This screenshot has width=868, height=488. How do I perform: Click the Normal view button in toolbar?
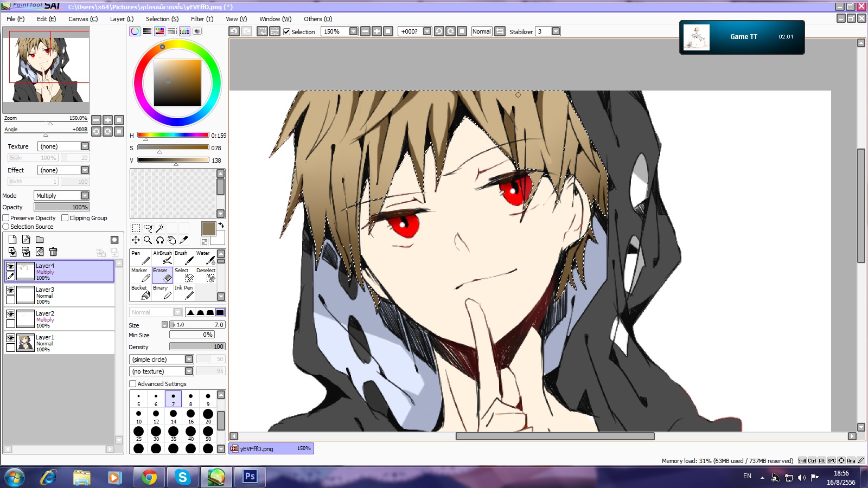pyautogui.click(x=482, y=31)
